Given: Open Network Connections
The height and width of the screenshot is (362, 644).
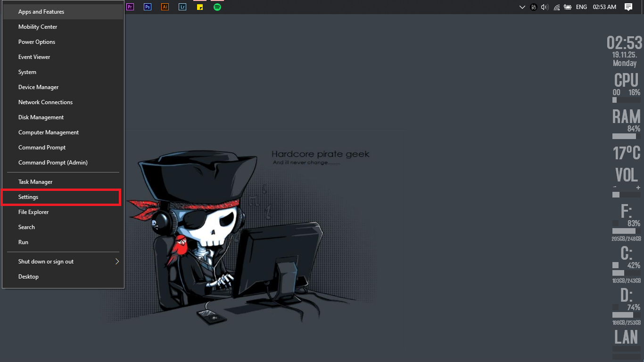Looking at the screenshot, I should 63,102.
